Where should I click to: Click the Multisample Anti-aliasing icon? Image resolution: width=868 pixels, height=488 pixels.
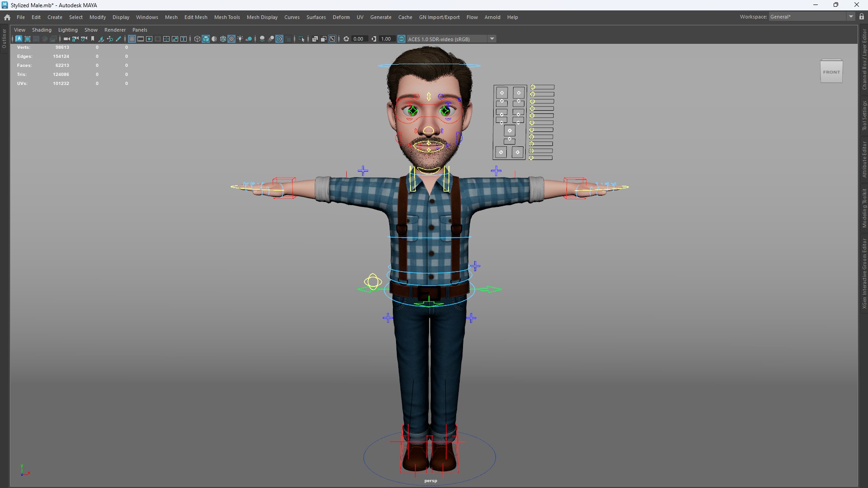coord(279,39)
